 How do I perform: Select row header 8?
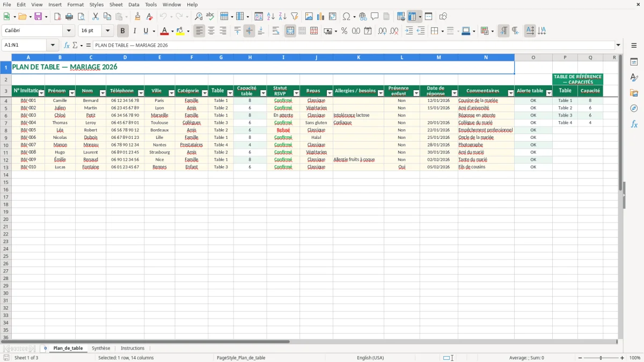pyautogui.click(x=6, y=130)
